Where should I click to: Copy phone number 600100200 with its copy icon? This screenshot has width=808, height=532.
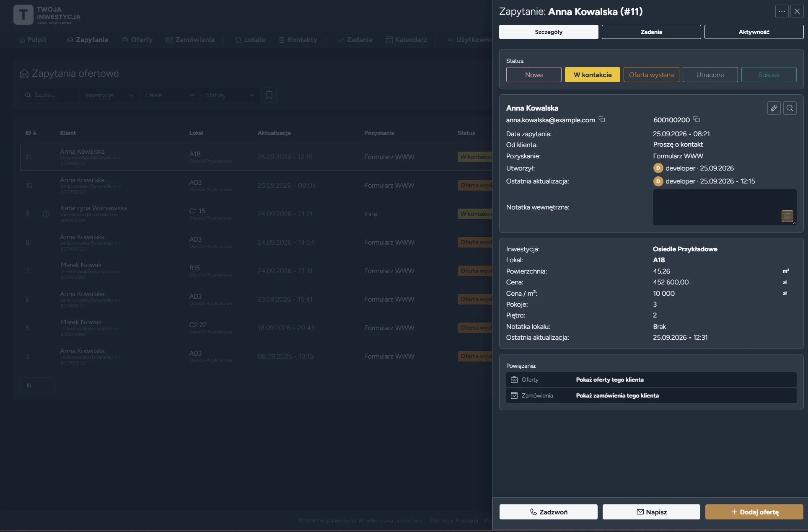697,119
